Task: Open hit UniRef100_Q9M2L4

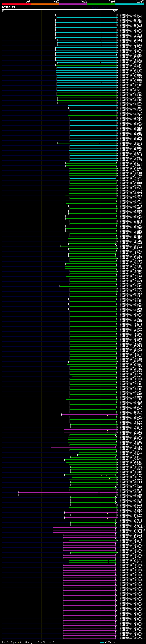Action: click(131, 40)
